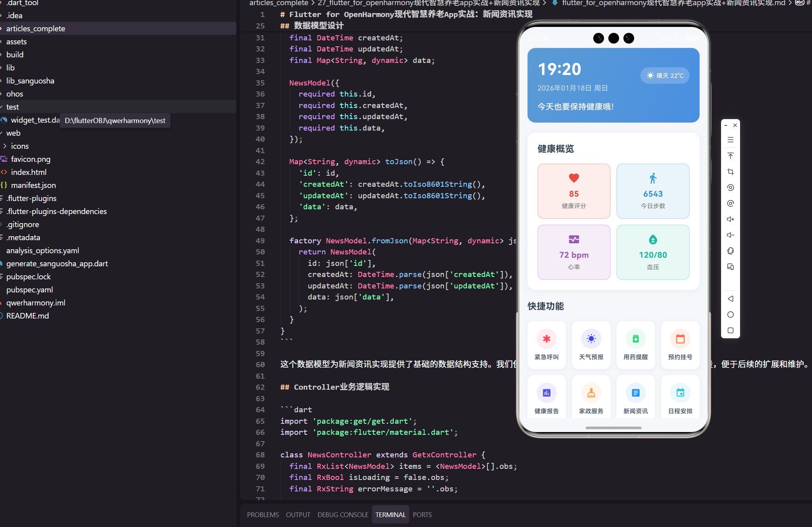Open pubspec.yaml in the explorer
812x527 pixels.
(30, 290)
